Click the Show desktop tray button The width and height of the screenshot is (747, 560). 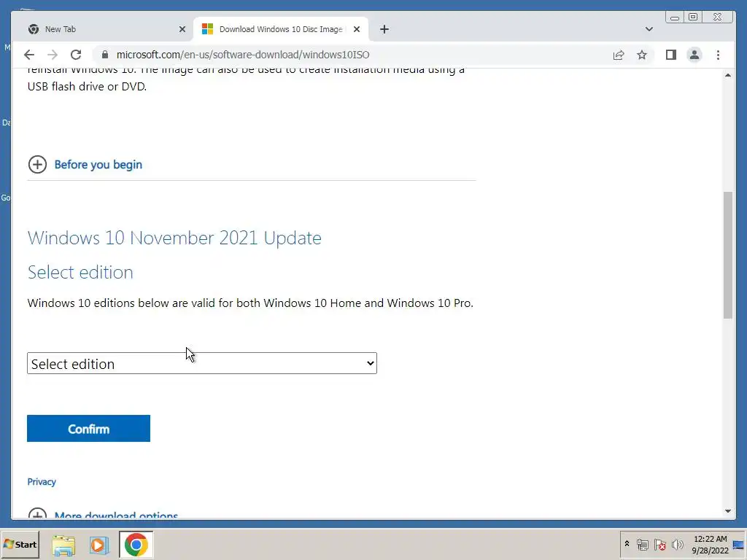click(x=739, y=544)
